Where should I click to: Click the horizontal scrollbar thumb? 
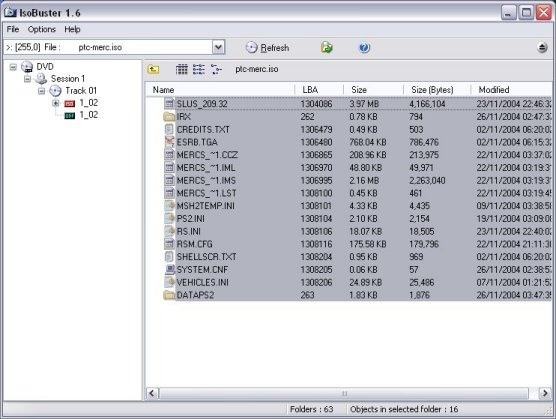click(x=344, y=393)
